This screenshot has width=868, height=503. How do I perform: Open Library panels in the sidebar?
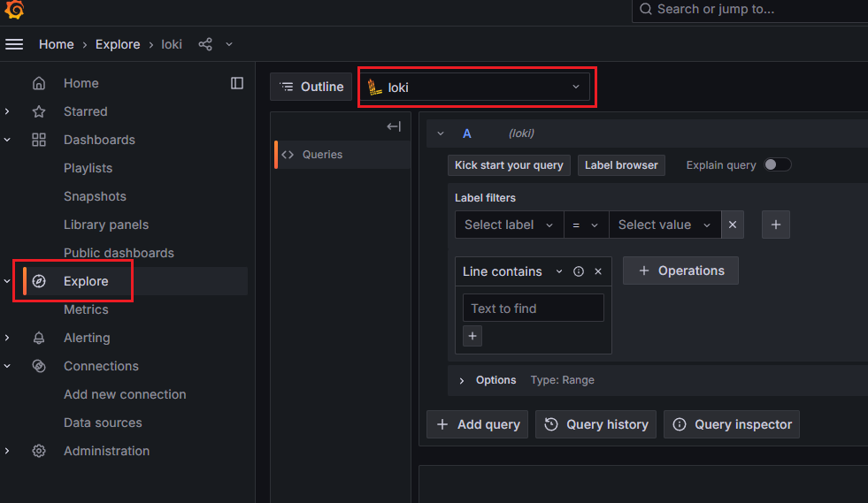click(106, 225)
